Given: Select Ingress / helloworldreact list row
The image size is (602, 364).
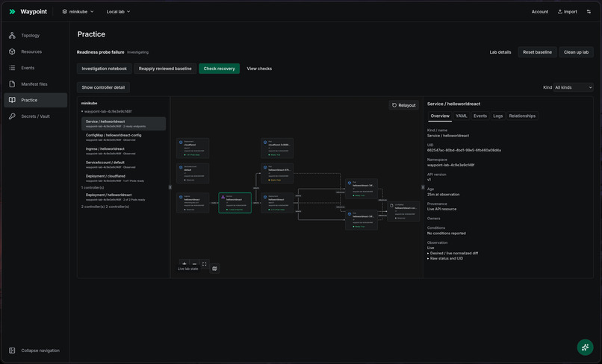Looking at the screenshot, I should [124, 151].
